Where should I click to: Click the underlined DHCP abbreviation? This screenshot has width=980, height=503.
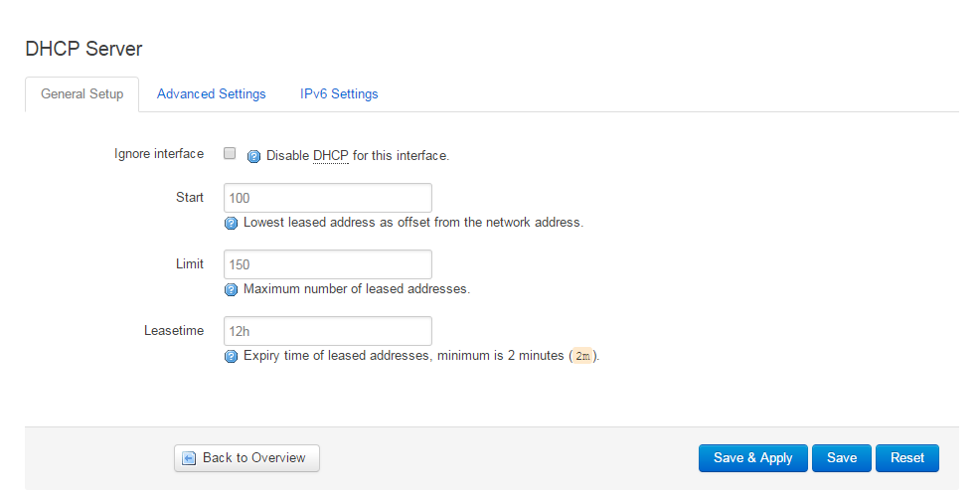point(331,156)
